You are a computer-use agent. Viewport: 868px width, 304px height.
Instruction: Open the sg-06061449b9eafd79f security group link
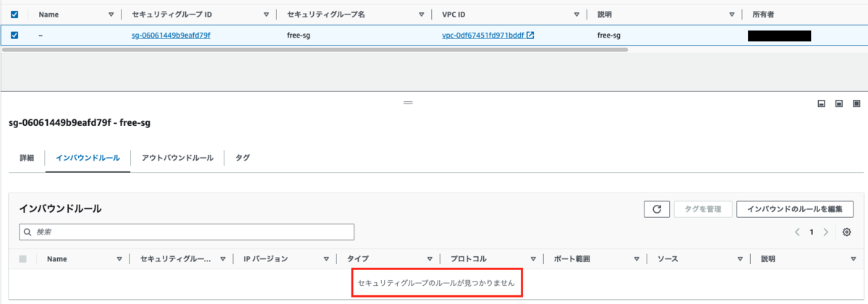click(171, 35)
